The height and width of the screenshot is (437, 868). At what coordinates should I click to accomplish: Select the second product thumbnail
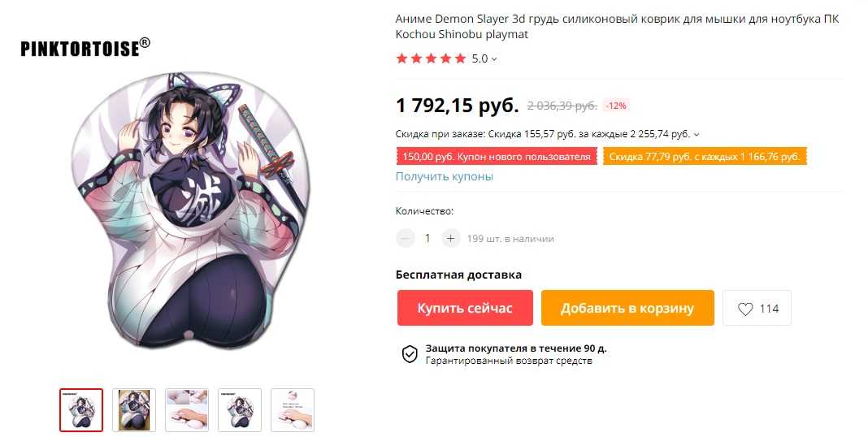134,410
